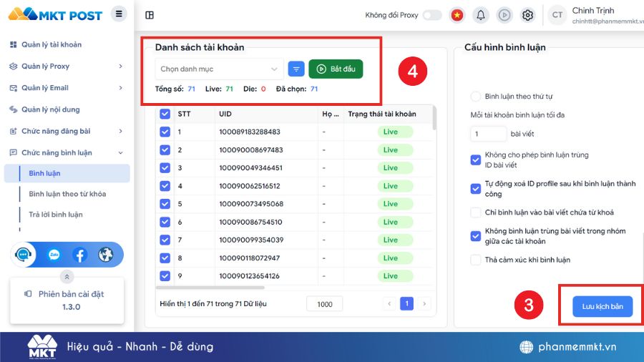Open Zalo contact icon
644x362 pixels.
pyautogui.click(x=54, y=255)
